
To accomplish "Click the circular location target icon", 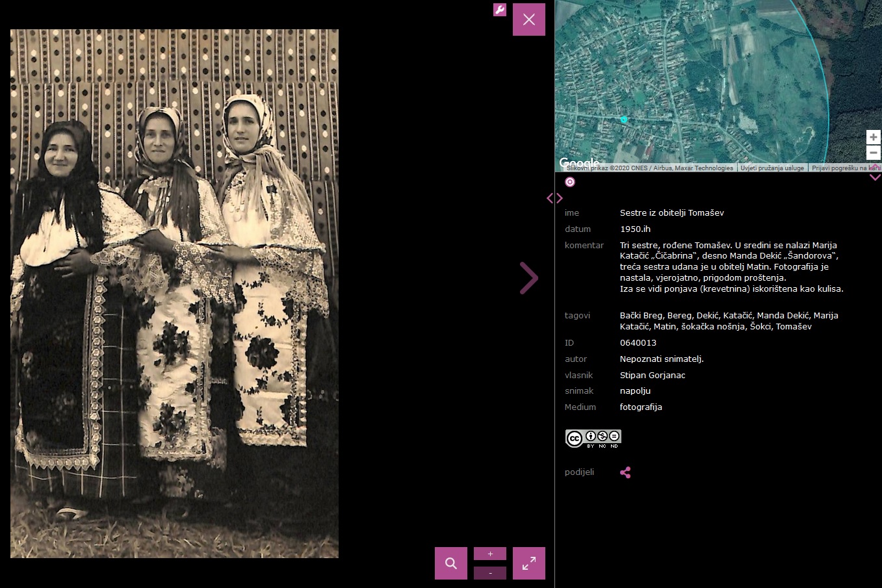I will tap(570, 182).
